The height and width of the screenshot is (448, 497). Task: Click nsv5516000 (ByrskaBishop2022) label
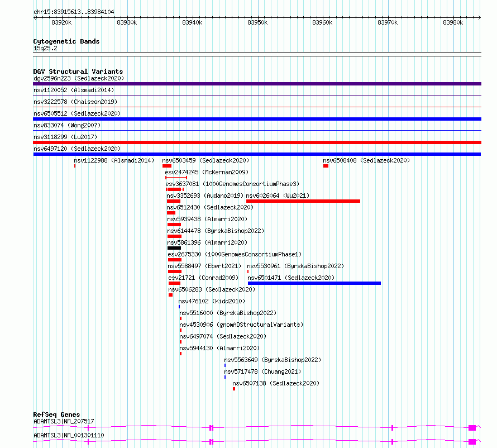click(228, 313)
